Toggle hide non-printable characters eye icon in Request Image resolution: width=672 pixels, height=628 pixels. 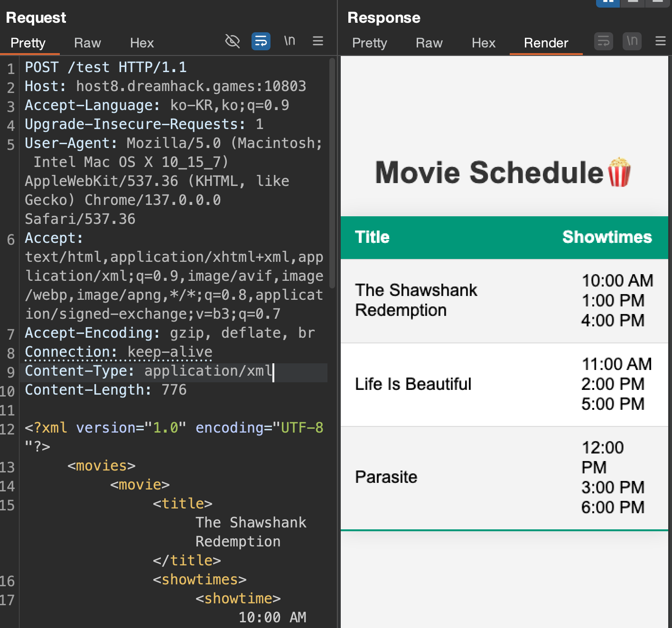tap(232, 41)
